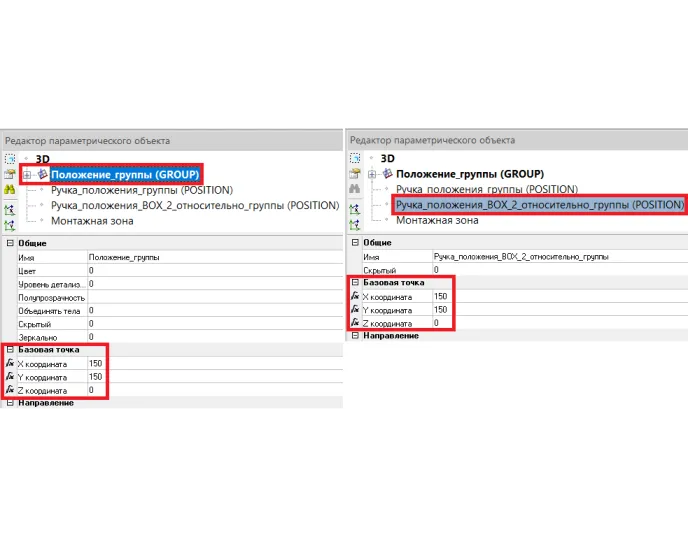The width and height of the screenshot is (688, 537).
Task: Open the properties icon in right editor panel
Action: click(355, 174)
